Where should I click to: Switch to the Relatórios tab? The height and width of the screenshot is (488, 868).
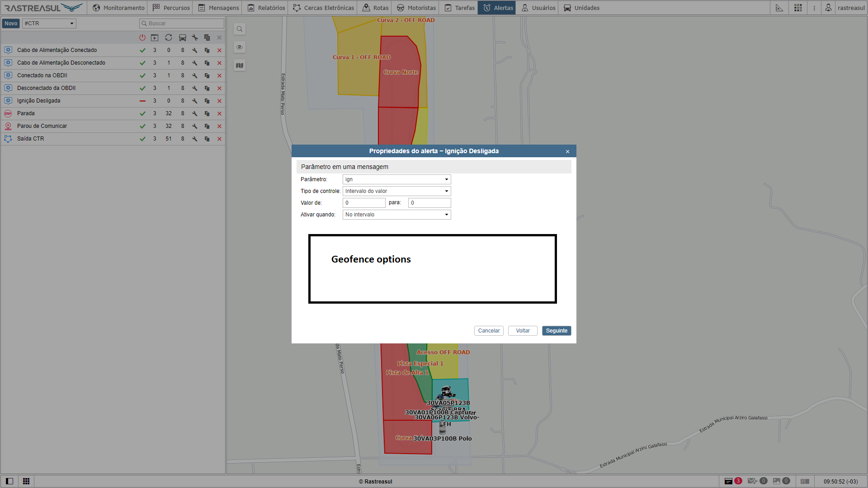pyautogui.click(x=266, y=8)
